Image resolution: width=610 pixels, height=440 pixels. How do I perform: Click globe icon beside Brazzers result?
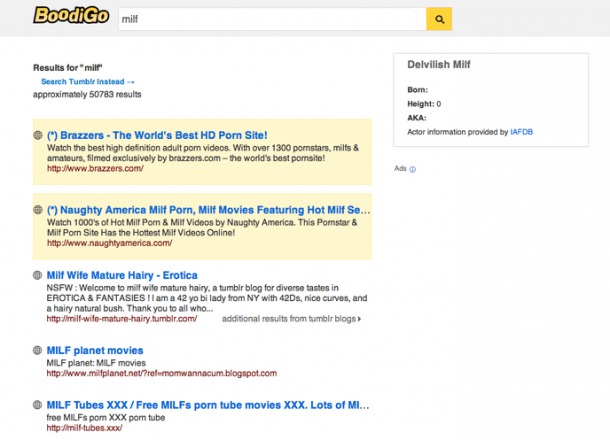pos(38,135)
